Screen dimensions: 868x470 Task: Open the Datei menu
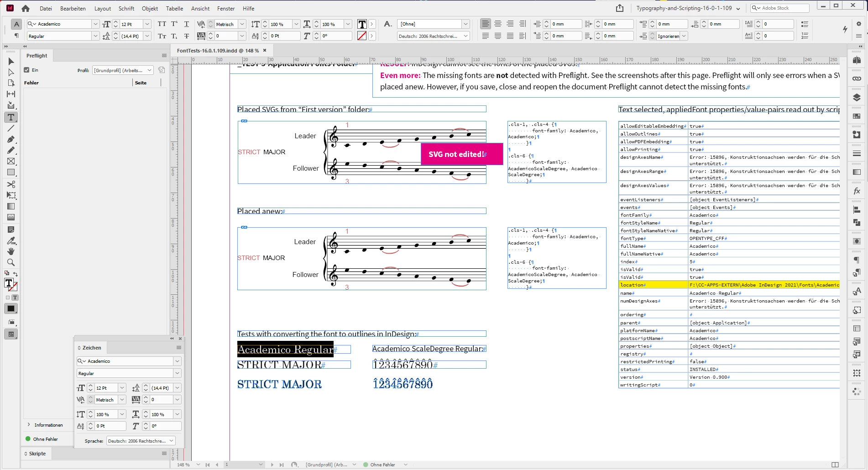(46, 8)
